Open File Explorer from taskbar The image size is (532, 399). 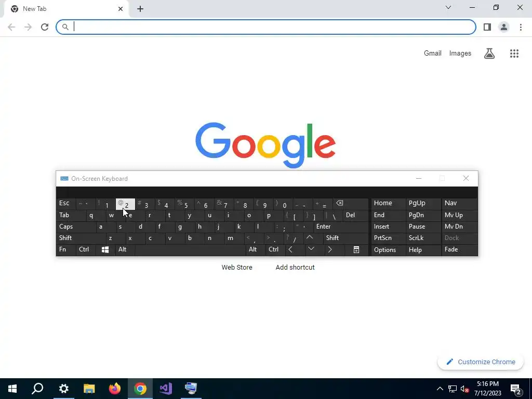pos(89,389)
